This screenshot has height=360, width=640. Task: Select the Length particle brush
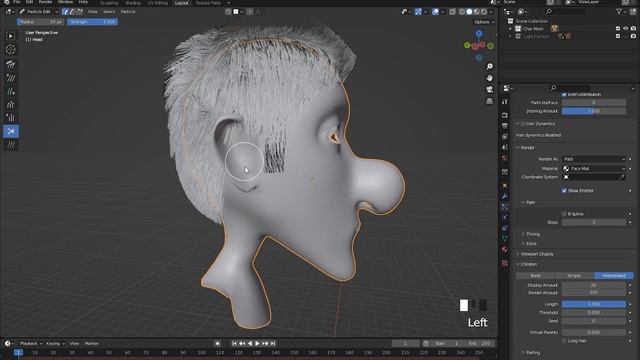click(11, 104)
